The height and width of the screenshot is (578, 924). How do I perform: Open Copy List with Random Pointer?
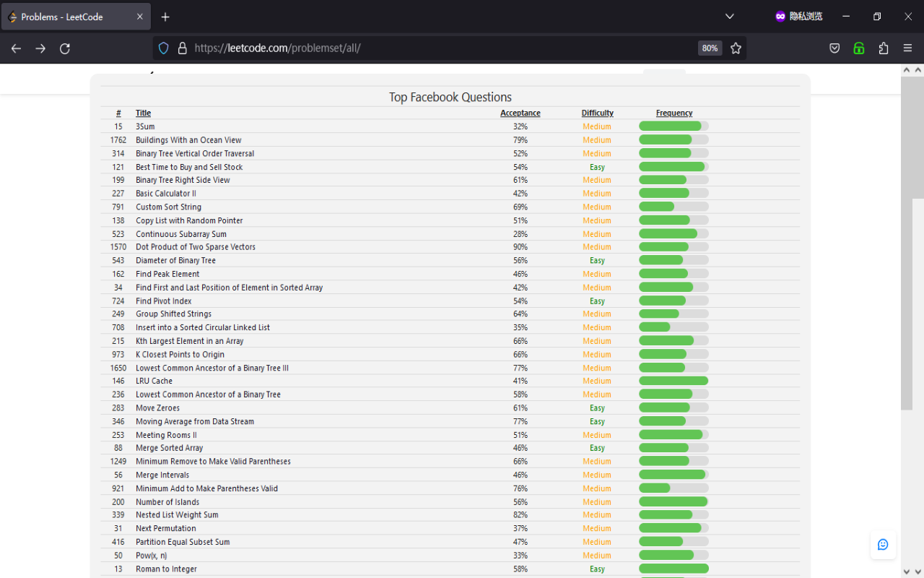[189, 220]
